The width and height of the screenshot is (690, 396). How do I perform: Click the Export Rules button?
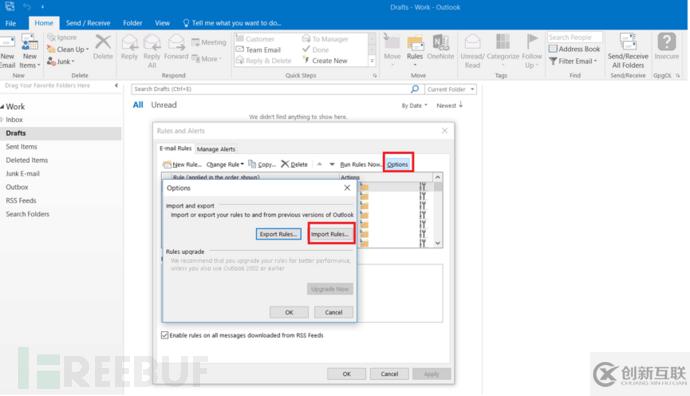[279, 234]
